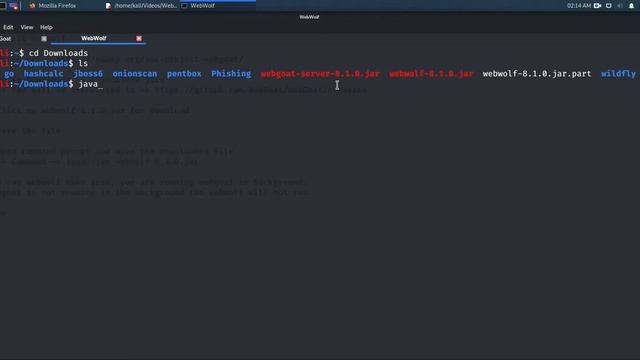Click the red webwolf-8.1.0.jar file name
640x360 pixels.
(431, 74)
